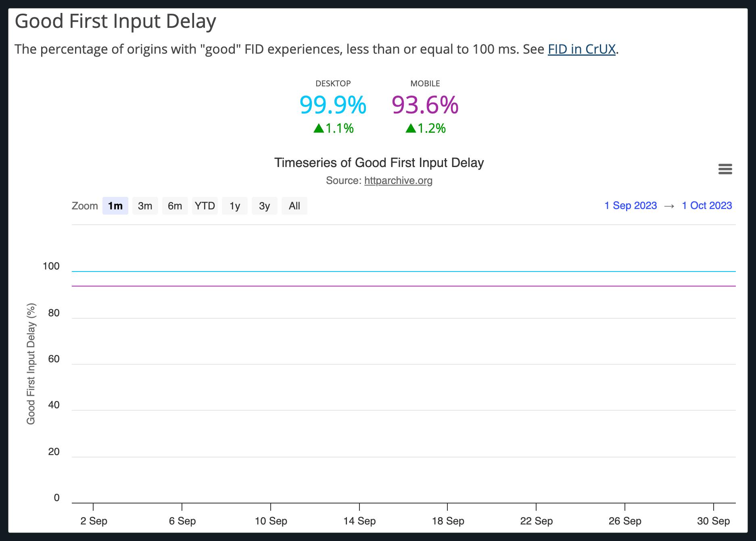Select the 1m zoom range
Viewport: 756px width, 541px height.
click(115, 206)
